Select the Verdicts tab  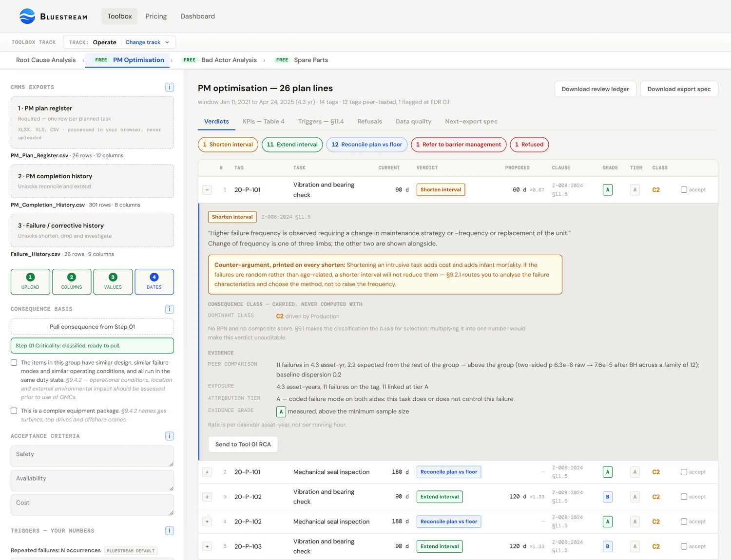pyautogui.click(x=216, y=121)
